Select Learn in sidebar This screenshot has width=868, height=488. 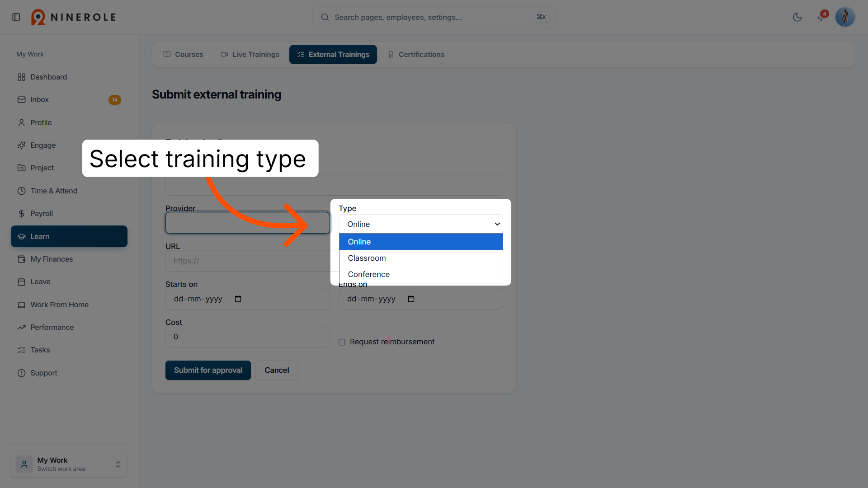(x=69, y=236)
